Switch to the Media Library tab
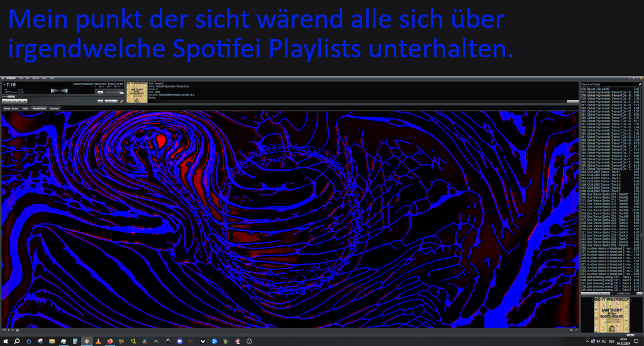Image resolution: width=644 pixels, height=346 pixels. [11, 108]
